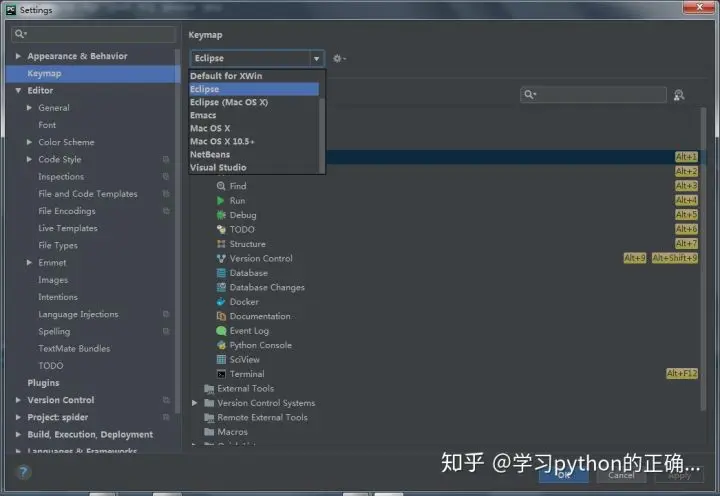Click the Macros folder icon
Viewport: 720px width, 496px height.
point(209,432)
